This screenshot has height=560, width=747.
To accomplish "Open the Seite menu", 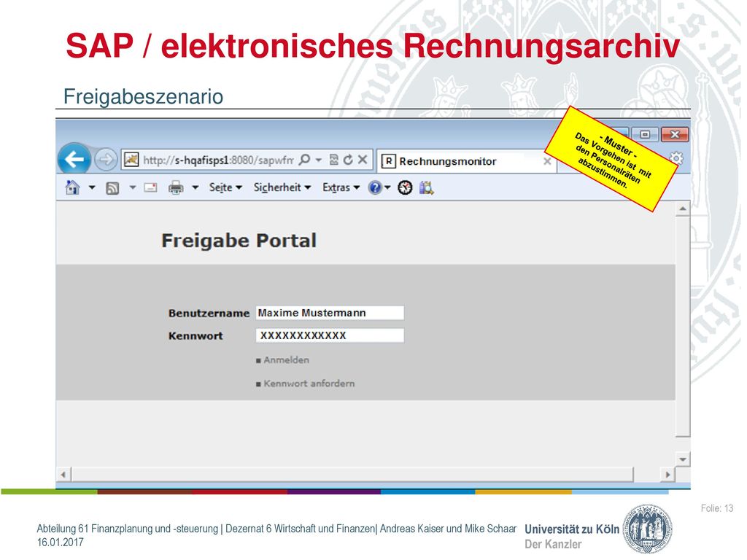I will tap(225, 187).
